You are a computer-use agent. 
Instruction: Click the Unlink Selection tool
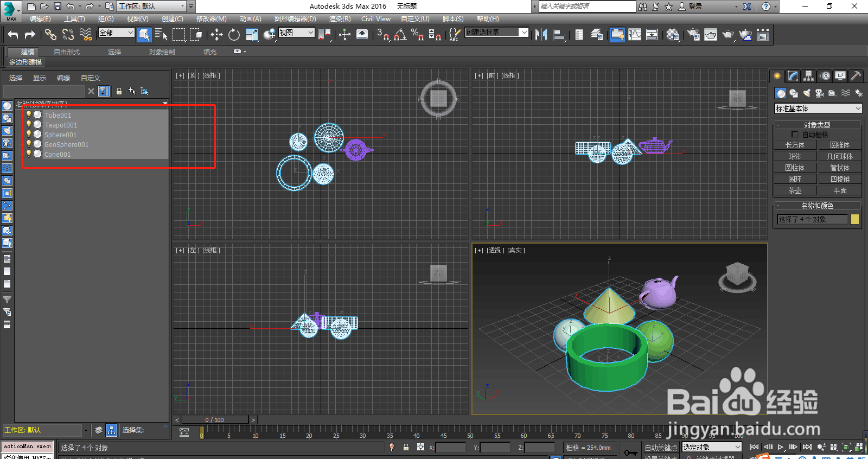click(x=68, y=35)
